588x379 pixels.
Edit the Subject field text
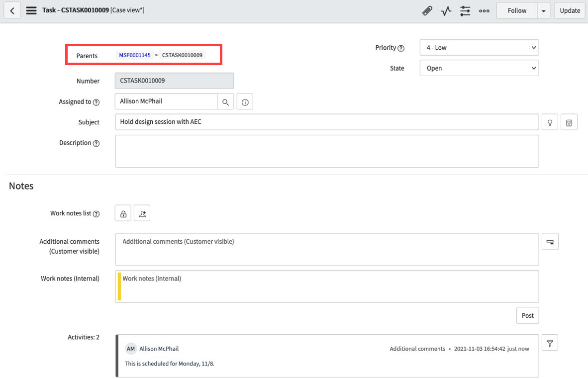[327, 122]
